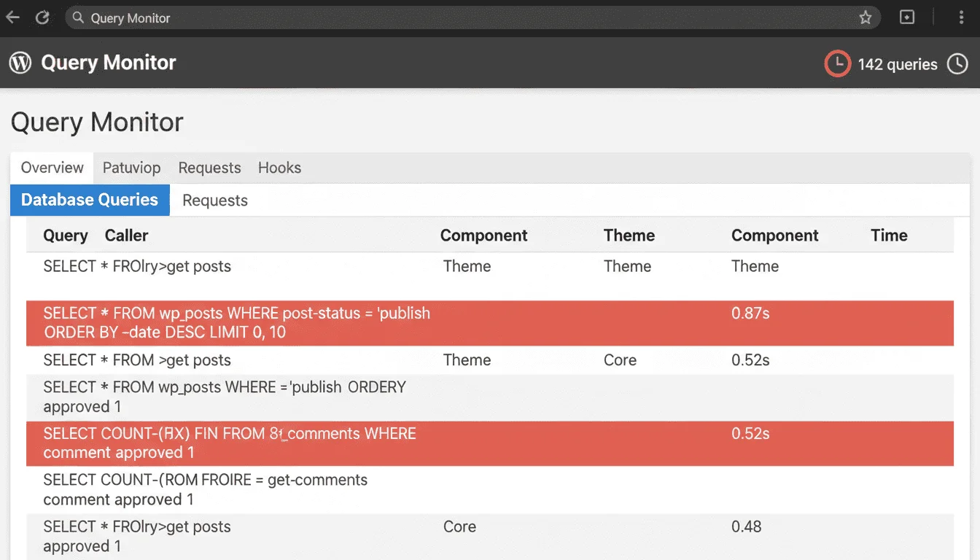Click the Component header next to Time
The width and height of the screenshot is (980, 560).
click(774, 236)
